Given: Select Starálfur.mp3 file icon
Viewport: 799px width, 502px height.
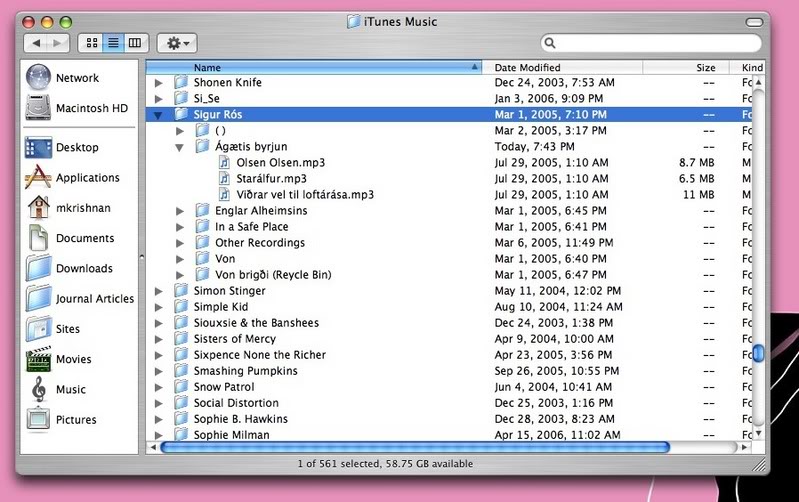Looking at the screenshot, I should pyautogui.click(x=224, y=178).
